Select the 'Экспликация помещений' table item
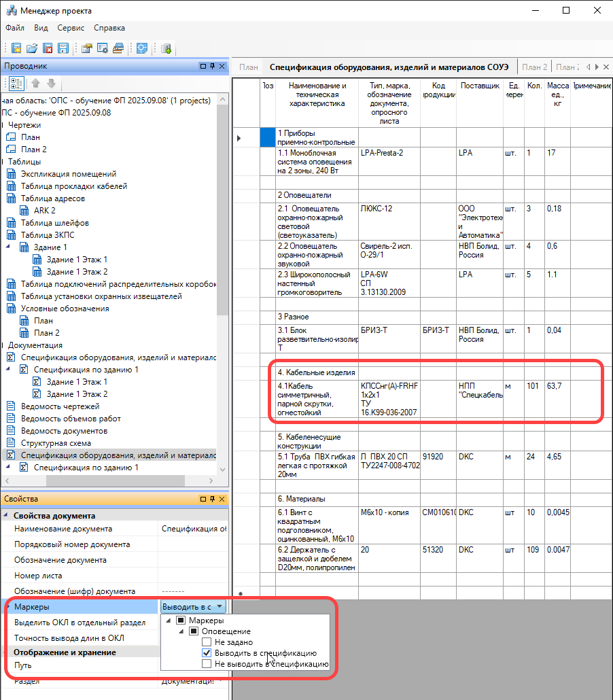 [x=68, y=174]
